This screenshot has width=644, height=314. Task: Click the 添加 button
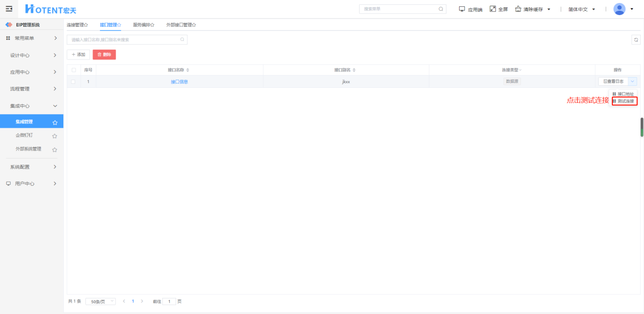point(78,55)
